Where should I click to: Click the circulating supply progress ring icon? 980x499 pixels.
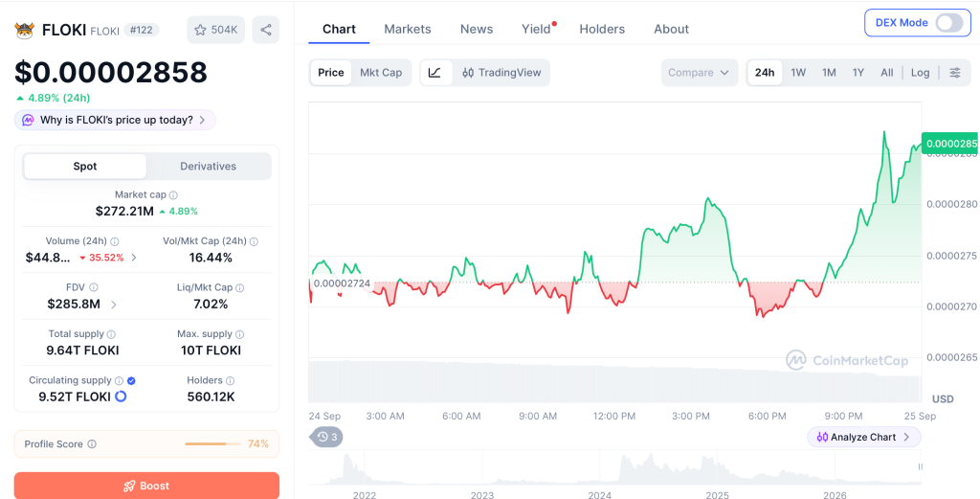pyautogui.click(x=122, y=397)
